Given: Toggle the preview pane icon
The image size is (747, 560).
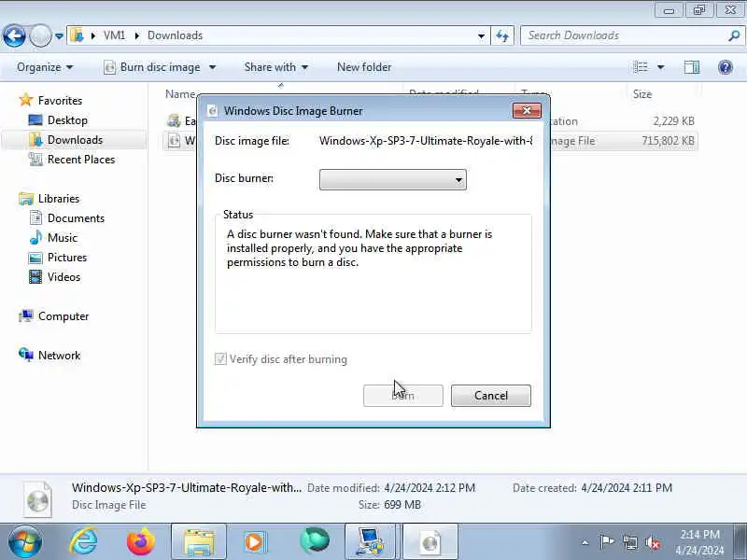Looking at the screenshot, I should pos(692,67).
